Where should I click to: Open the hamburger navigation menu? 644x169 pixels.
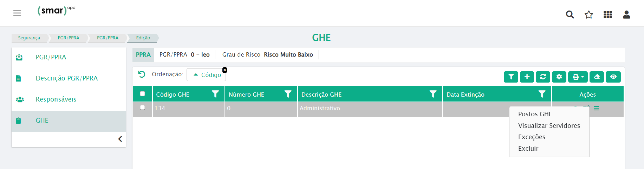point(17,13)
